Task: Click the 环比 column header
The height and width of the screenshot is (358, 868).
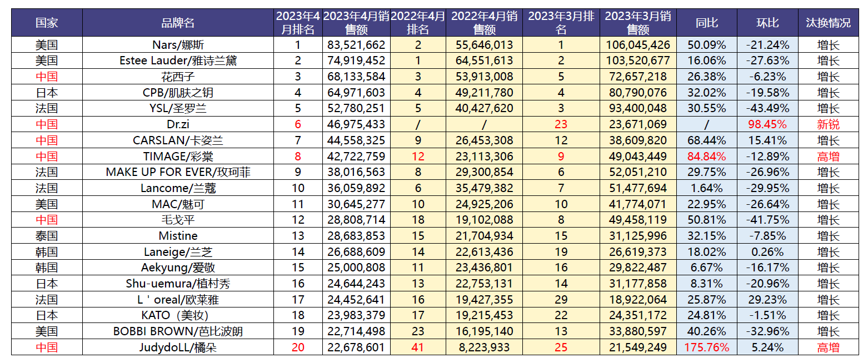Action: tap(767, 23)
